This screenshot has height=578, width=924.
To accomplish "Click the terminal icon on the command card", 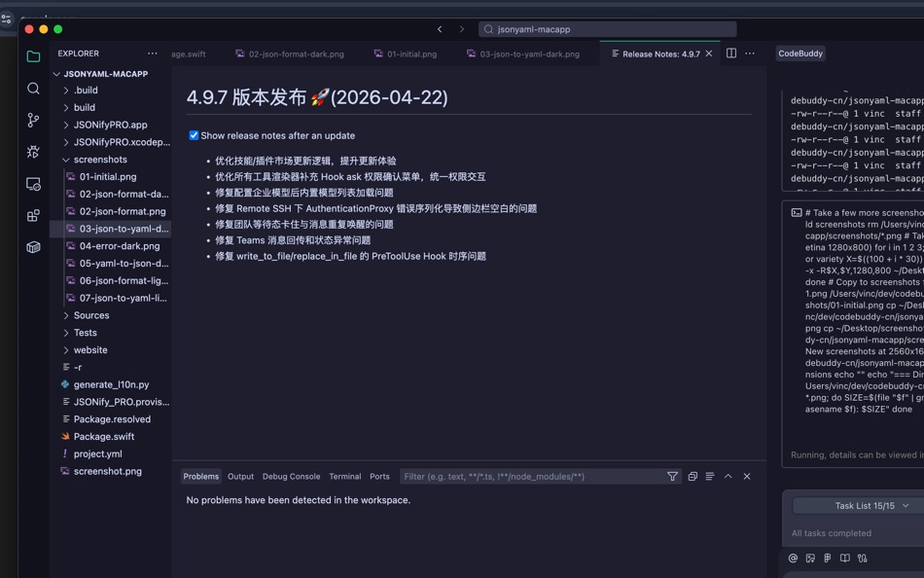I will [x=797, y=213].
